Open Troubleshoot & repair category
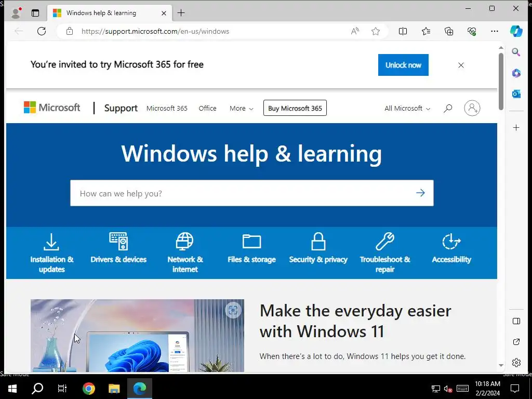The height and width of the screenshot is (399, 532). pyautogui.click(x=385, y=253)
